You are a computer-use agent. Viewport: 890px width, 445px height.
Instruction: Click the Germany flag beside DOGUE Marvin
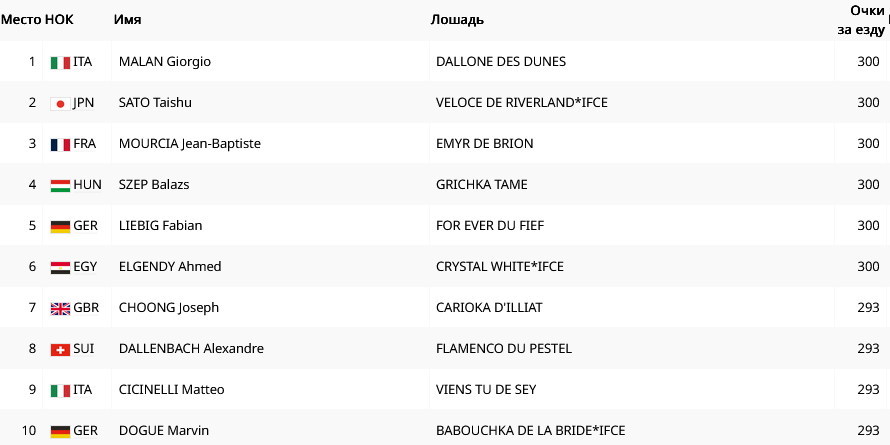(60, 431)
